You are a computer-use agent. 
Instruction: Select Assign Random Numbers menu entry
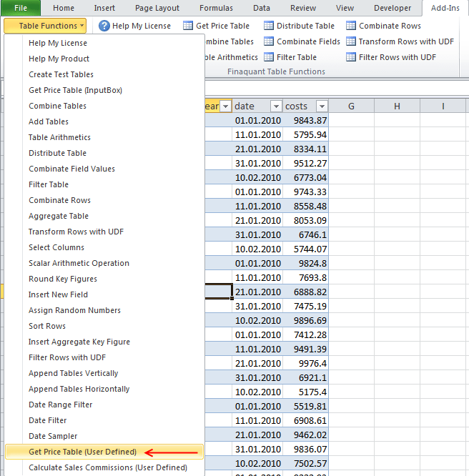(104, 310)
